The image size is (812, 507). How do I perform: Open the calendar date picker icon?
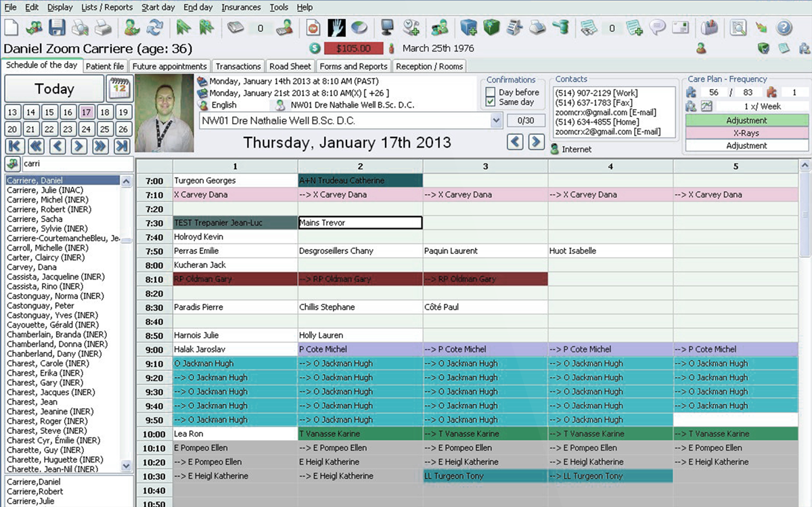[x=119, y=89]
